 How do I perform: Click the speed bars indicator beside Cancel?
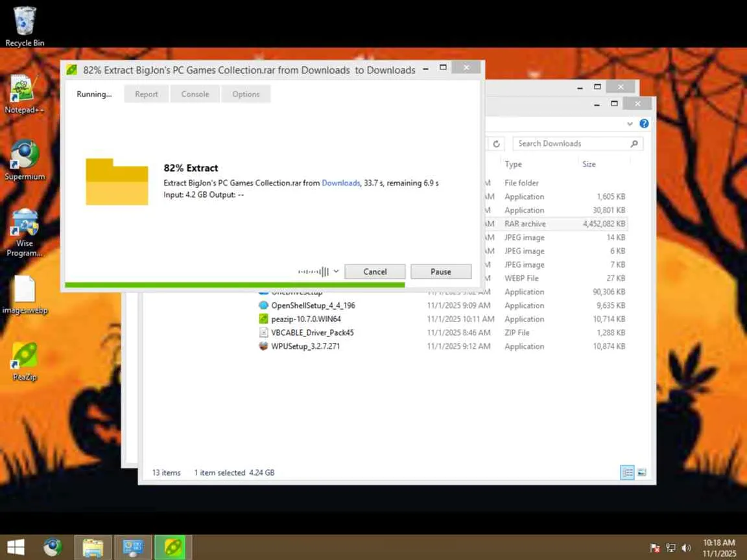point(313,272)
